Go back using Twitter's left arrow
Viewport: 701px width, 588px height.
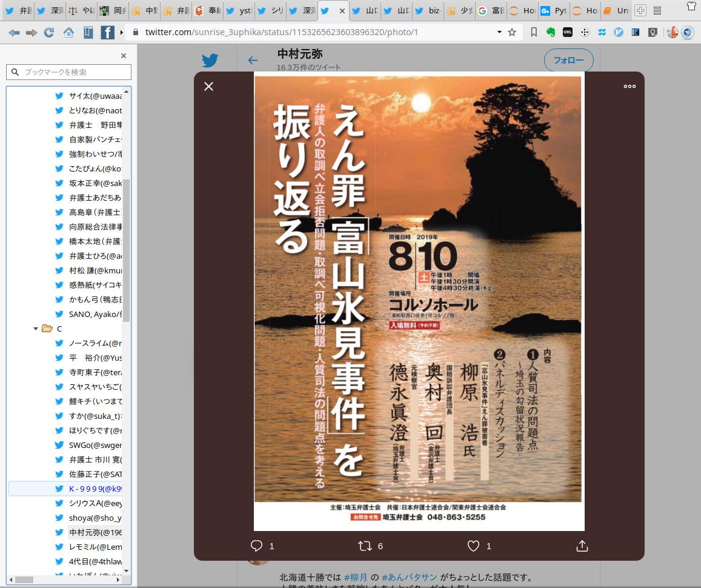click(x=253, y=60)
